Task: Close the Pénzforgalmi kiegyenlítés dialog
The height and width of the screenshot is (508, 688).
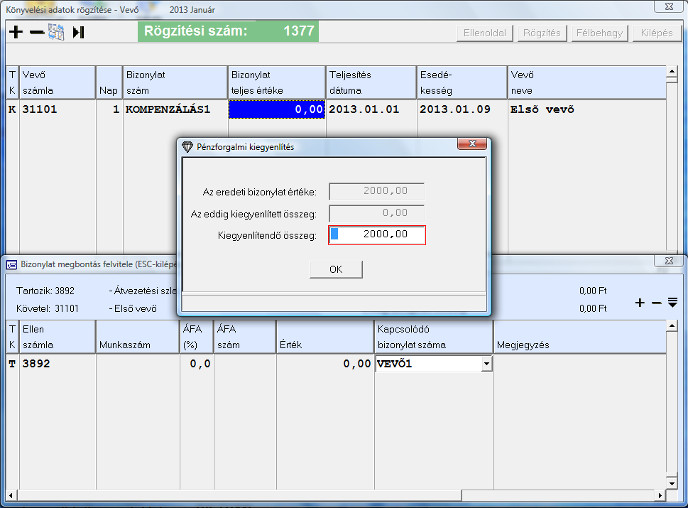Action: [473, 146]
